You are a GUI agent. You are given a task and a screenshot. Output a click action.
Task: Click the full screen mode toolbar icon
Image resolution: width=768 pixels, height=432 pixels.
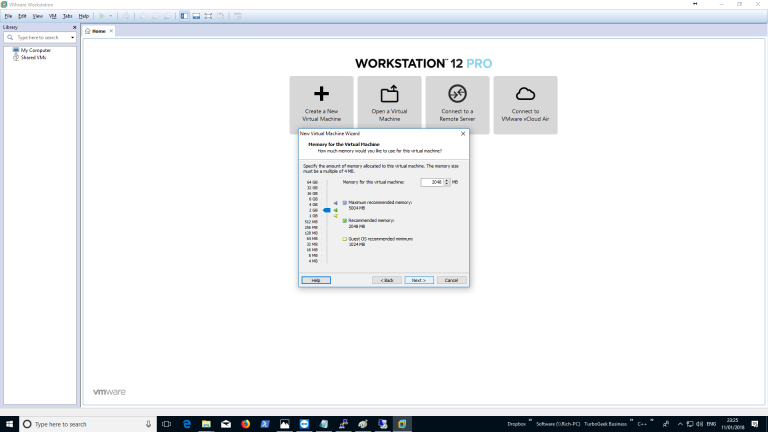(207, 16)
